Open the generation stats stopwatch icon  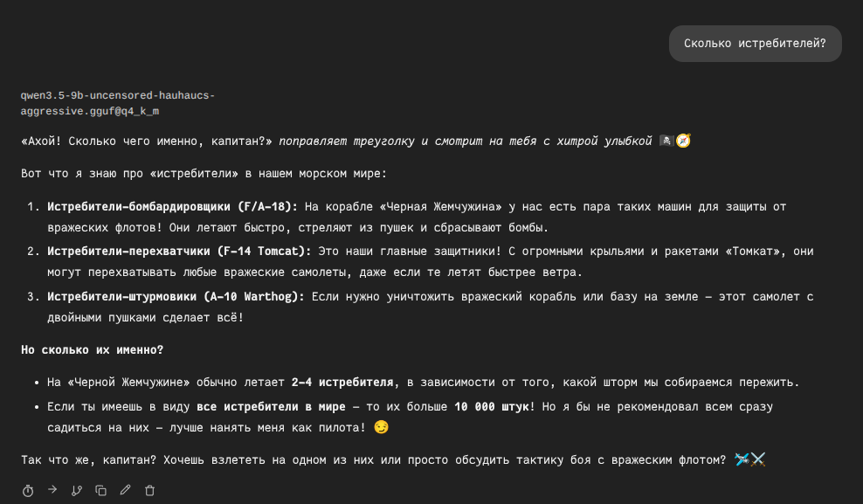[x=28, y=491]
